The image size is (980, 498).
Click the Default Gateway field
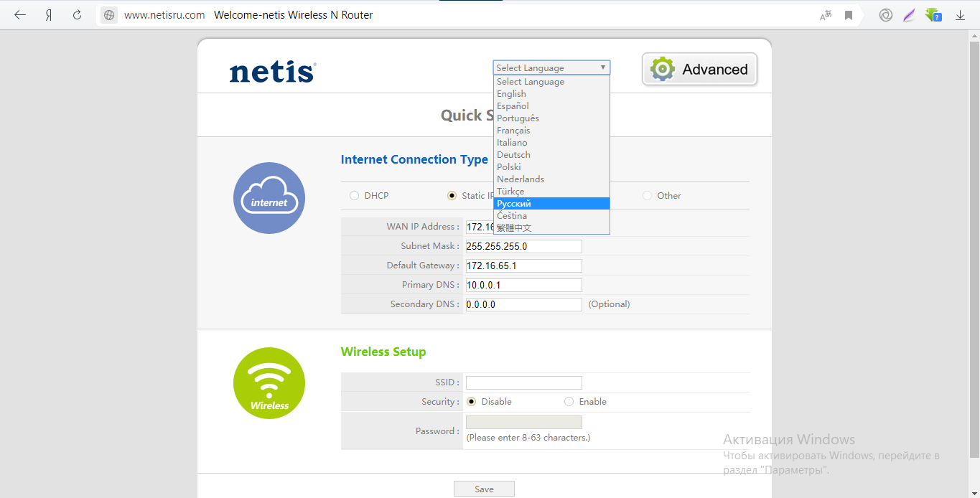(523, 266)
